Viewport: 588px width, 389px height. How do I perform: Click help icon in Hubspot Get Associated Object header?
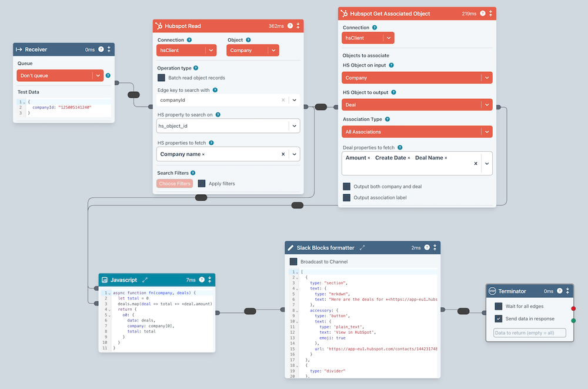coord(483,14)
